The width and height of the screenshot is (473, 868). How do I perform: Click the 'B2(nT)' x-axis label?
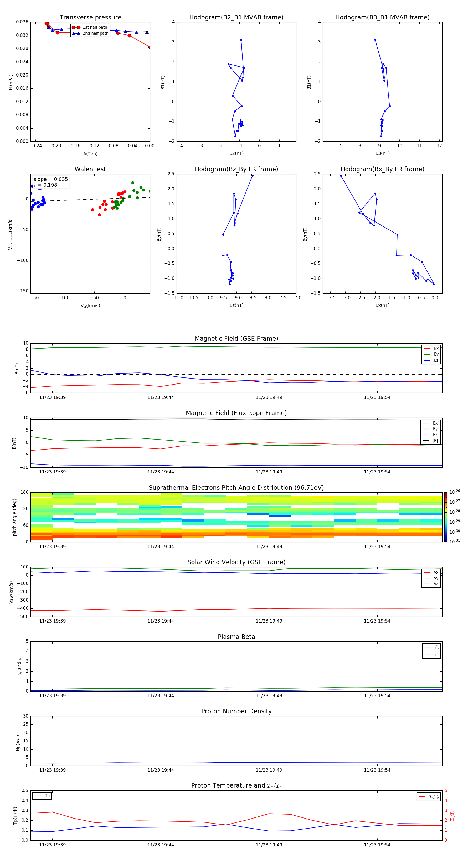point(236,153)
